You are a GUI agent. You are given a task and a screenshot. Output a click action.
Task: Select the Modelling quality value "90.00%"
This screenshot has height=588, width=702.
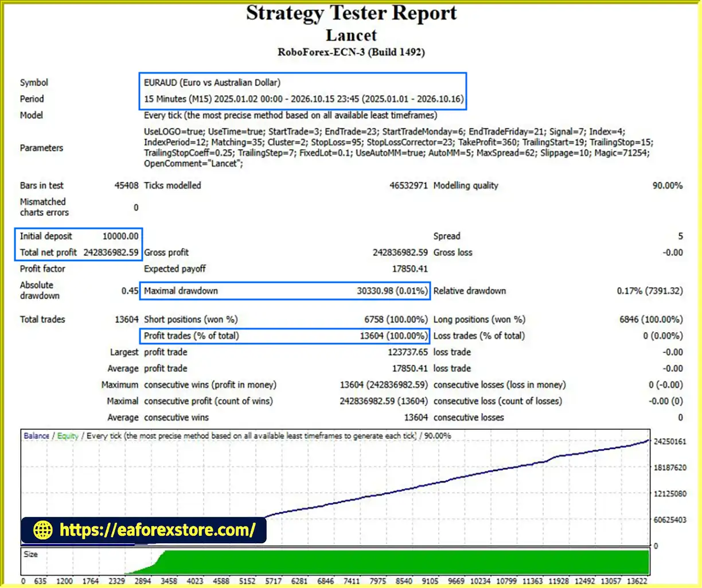coord(668,185)
